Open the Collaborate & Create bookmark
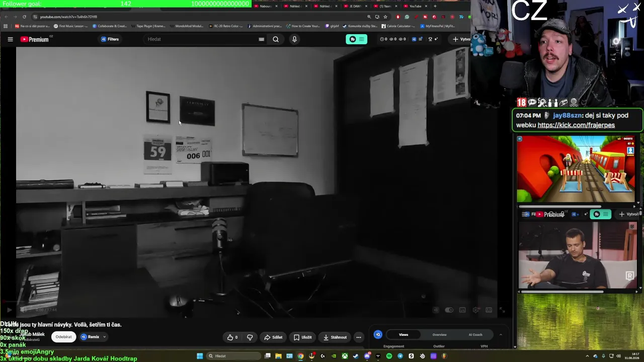644x362 pixels. 110,26
